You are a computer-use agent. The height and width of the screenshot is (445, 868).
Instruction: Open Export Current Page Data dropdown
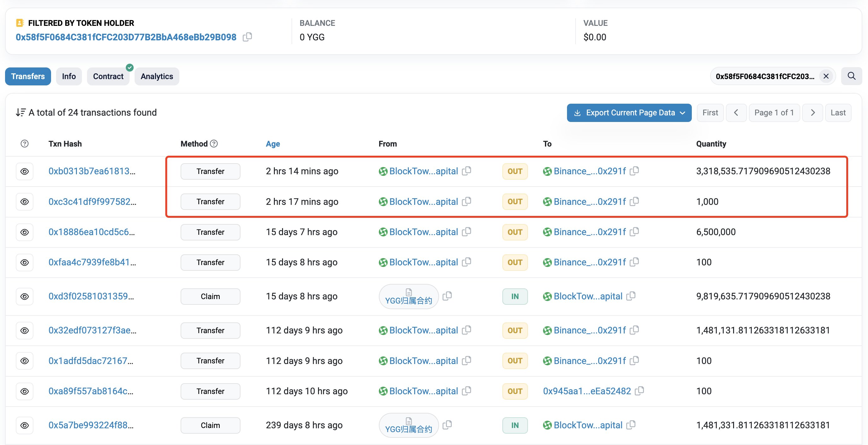tap(629, 113)
